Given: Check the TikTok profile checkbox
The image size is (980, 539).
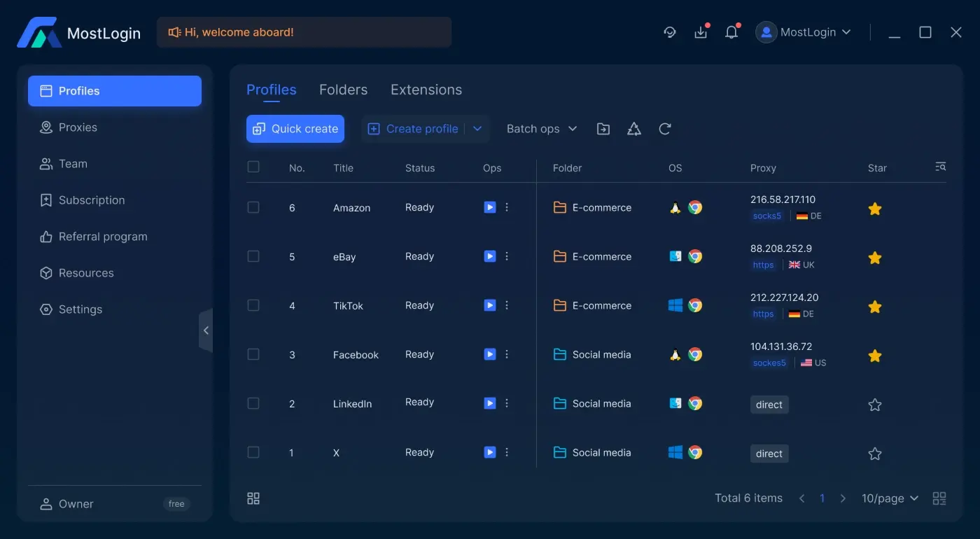Looking at the screenshot, I should (253, 305).
